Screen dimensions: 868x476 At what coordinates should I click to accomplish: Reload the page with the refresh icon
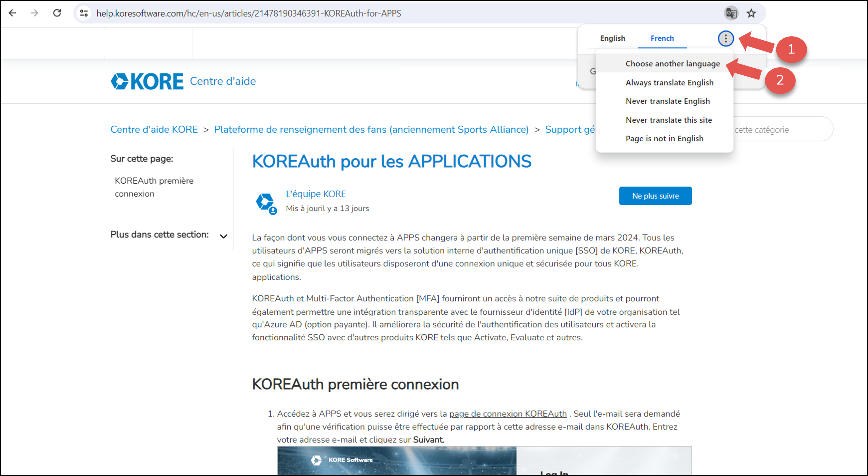[x=57, y=13]
